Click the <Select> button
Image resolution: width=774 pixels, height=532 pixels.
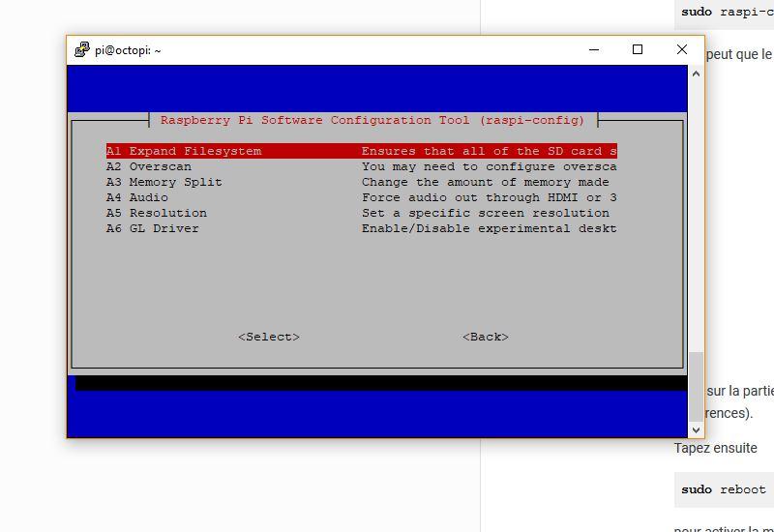[x=269, y=337]
